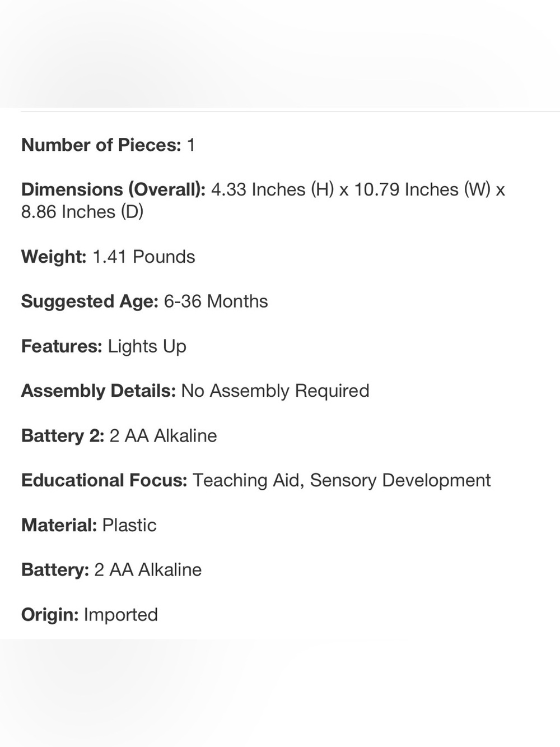Select the Assembly Details label

coord(99,391)
